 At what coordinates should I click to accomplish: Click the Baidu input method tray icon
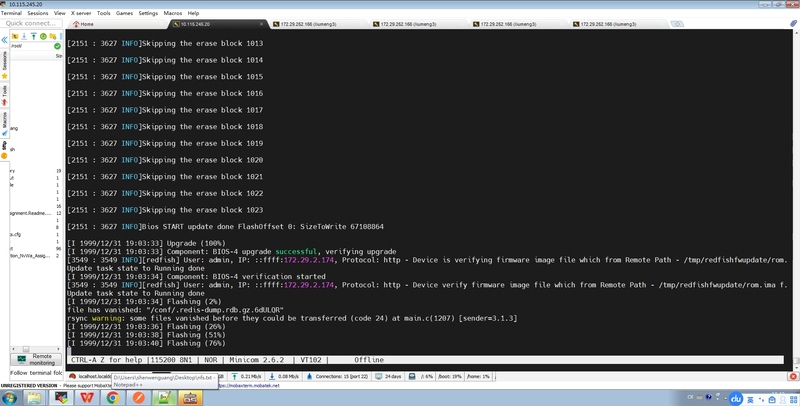coord(735,398)
